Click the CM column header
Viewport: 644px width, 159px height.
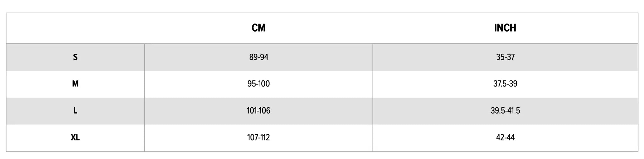[x=258, y=28]
